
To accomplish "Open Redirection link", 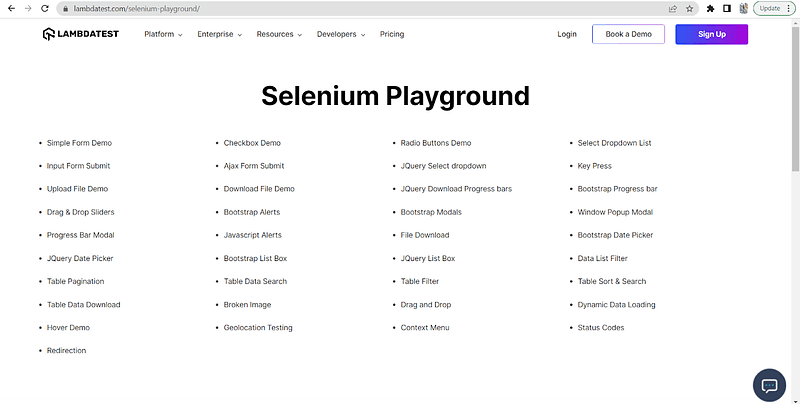I will tap(66, 350).
